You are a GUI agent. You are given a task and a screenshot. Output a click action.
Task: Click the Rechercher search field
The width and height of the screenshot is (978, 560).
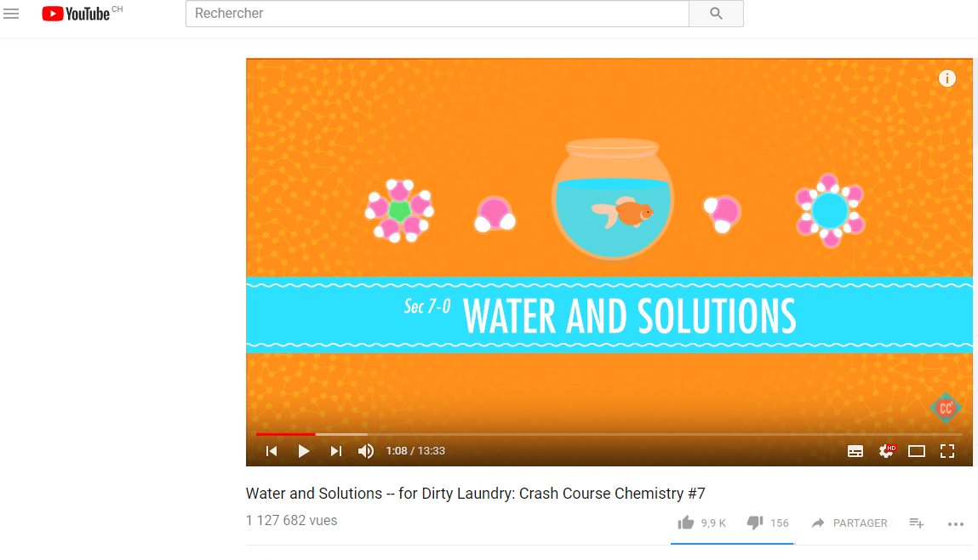438,14
